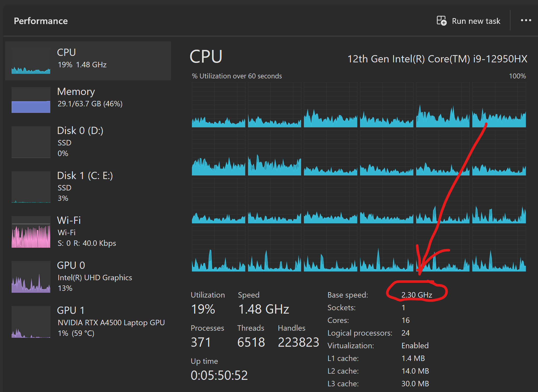Click the 100% graph scale label
The image size is (538, 392).
coord(517,76)
